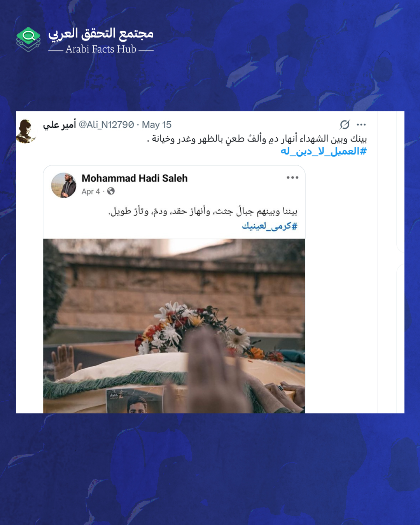Click the globe public-visibility icon
The image size is (420, 525).
(x=111, y=191)
